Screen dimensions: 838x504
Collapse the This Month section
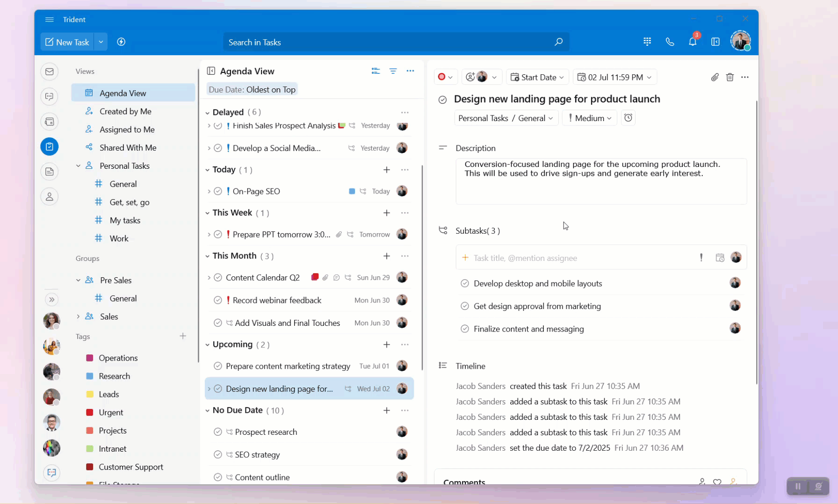[208, 256]
